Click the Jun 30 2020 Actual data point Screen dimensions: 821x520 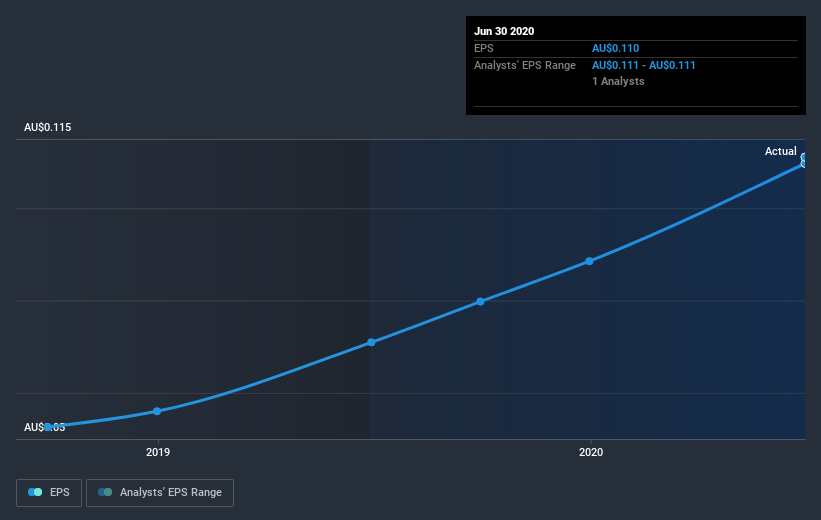point(803,164)
